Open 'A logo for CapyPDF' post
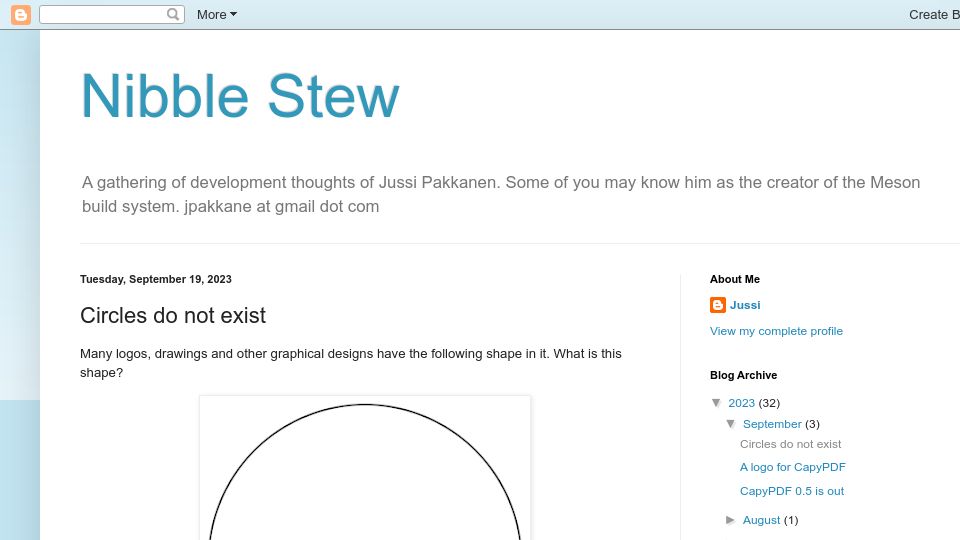The image size is (960, 540). (x=793, y=467)
